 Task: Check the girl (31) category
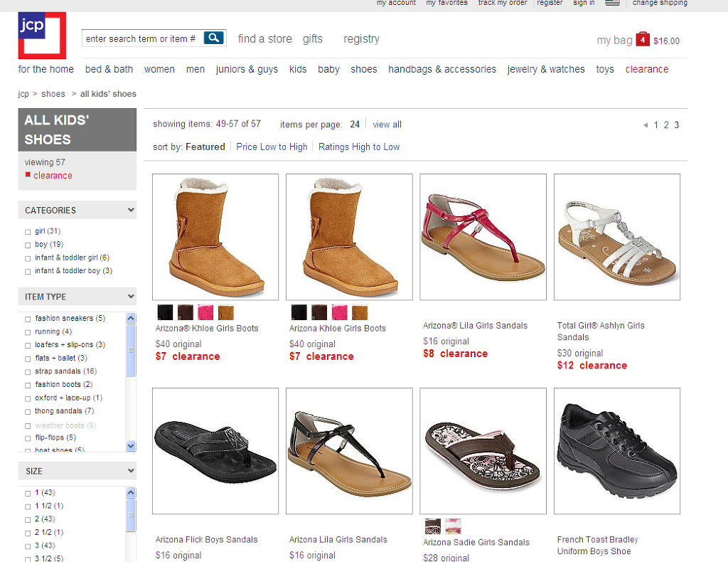[x=28, y=232]
